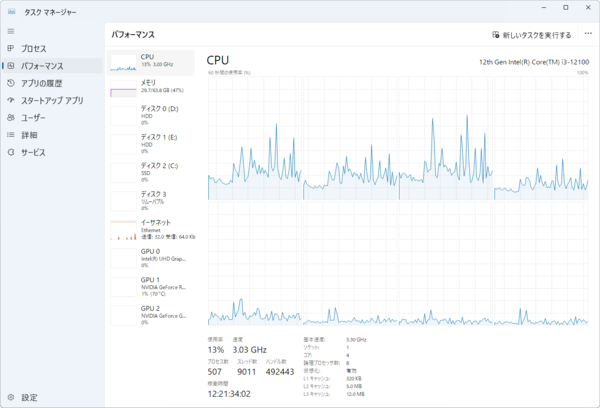Open ユーザー (Users) page
Screen dimensions: 600x408
(x=52, y=118)
